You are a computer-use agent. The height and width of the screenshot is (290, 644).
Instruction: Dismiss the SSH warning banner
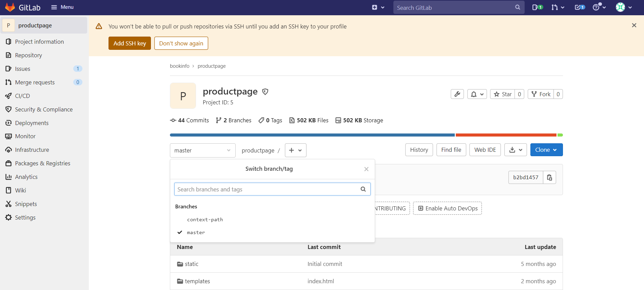(x=634, y=25)
